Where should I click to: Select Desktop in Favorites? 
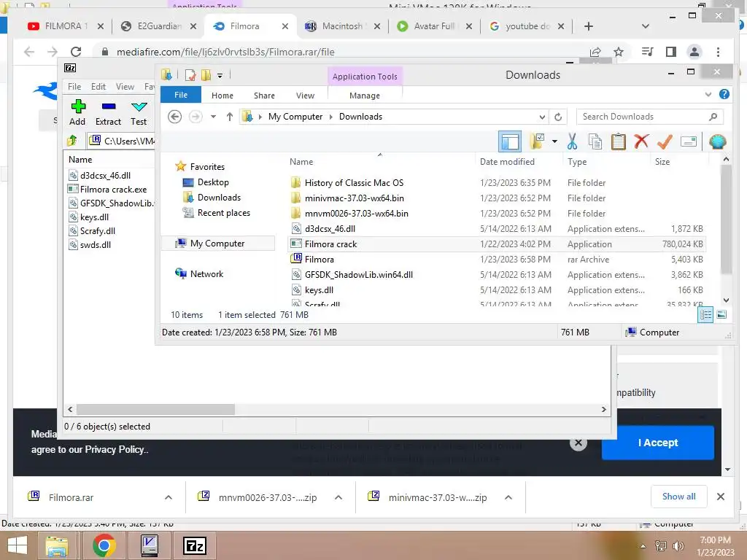click(x=206, y=182)
